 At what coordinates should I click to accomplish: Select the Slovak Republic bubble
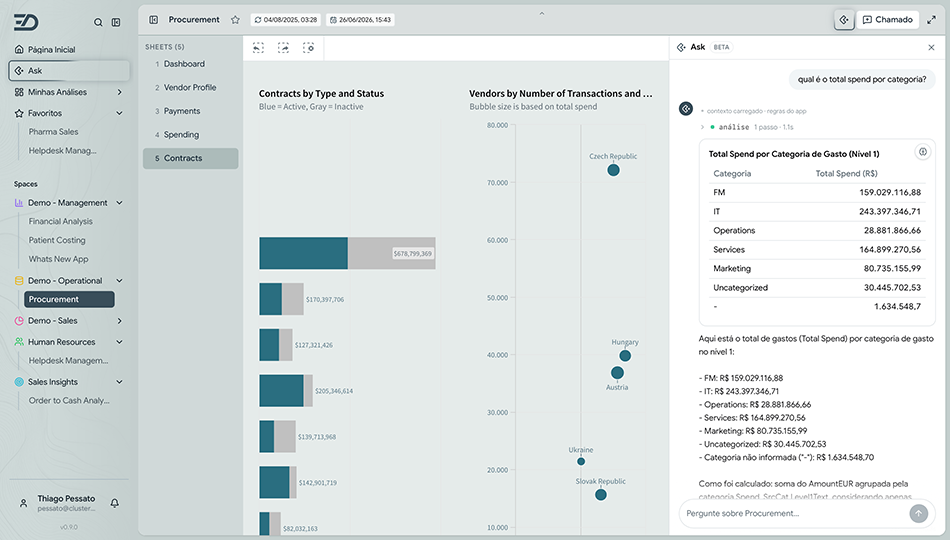(x=601, y=495)
